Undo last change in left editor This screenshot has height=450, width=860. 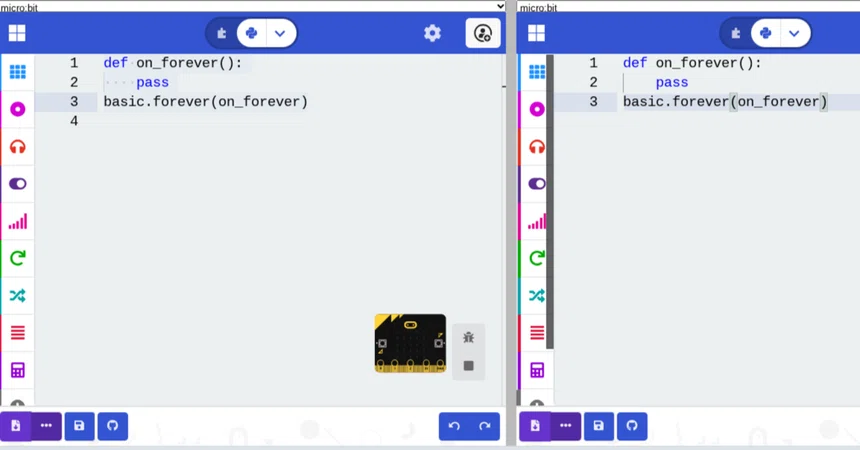coord(454,426)
